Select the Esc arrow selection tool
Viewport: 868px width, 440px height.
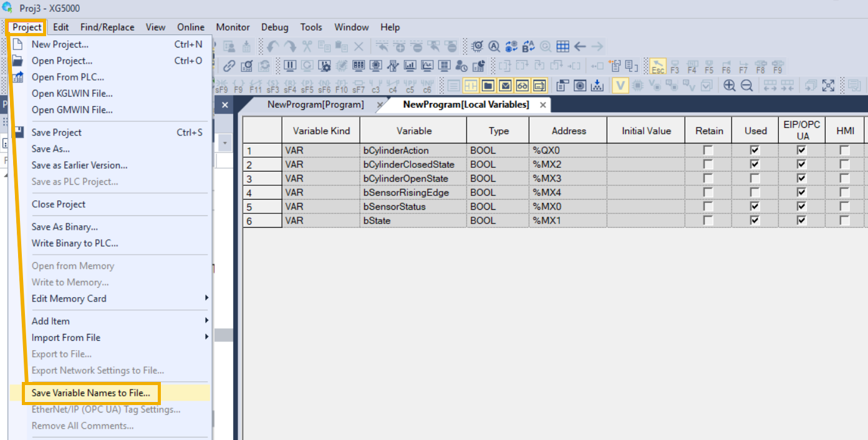point(658,67)
